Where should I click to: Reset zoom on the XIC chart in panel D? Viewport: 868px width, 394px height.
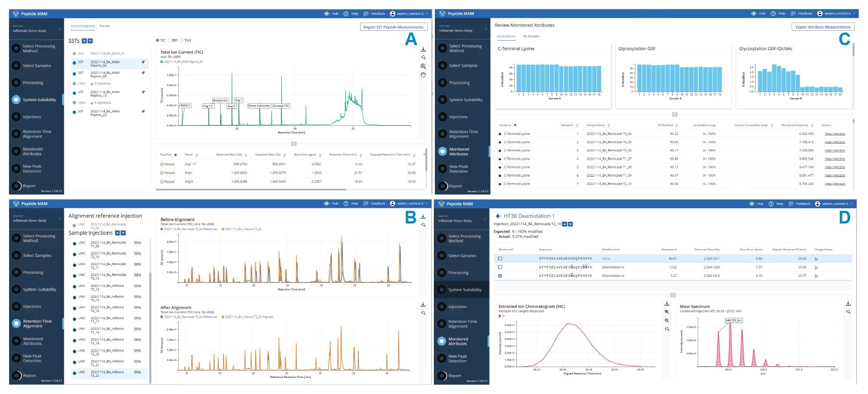[x=667, y=329]
